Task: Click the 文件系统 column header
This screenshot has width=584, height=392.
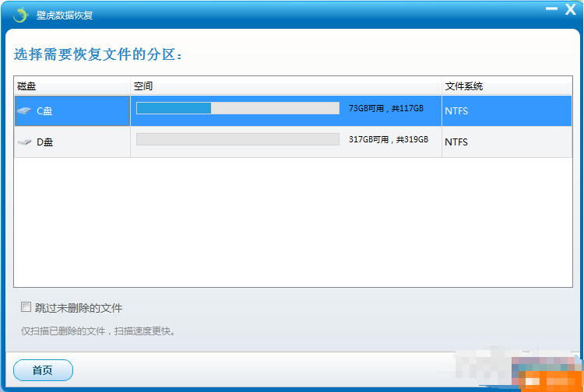Action: tap(507, 86)
